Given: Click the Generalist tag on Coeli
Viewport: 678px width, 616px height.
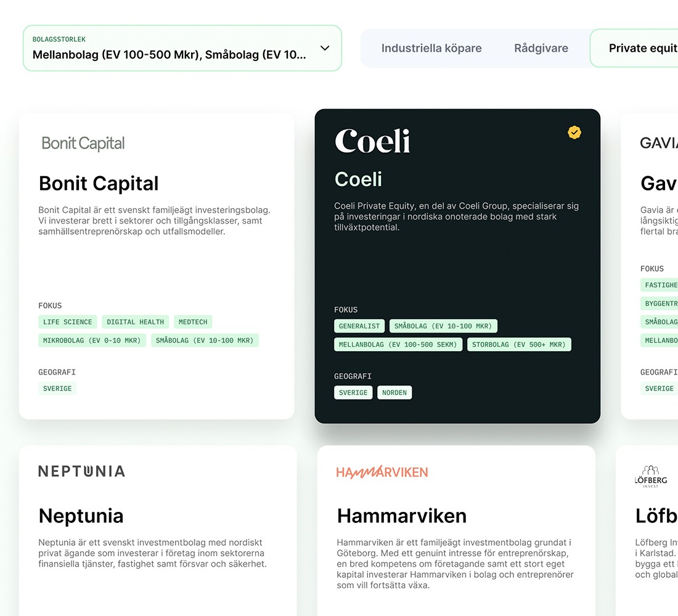Looking at the screenshot, I should (x=359, y=326).
